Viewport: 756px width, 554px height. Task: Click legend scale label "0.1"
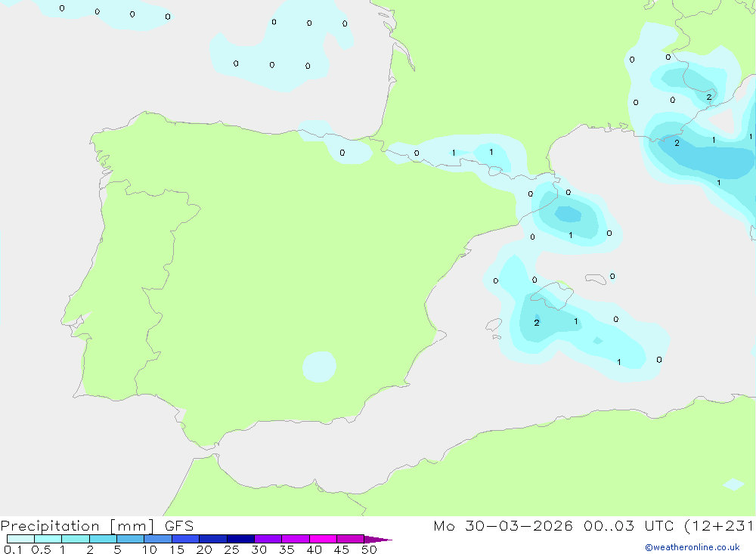(x=13, y=549)
